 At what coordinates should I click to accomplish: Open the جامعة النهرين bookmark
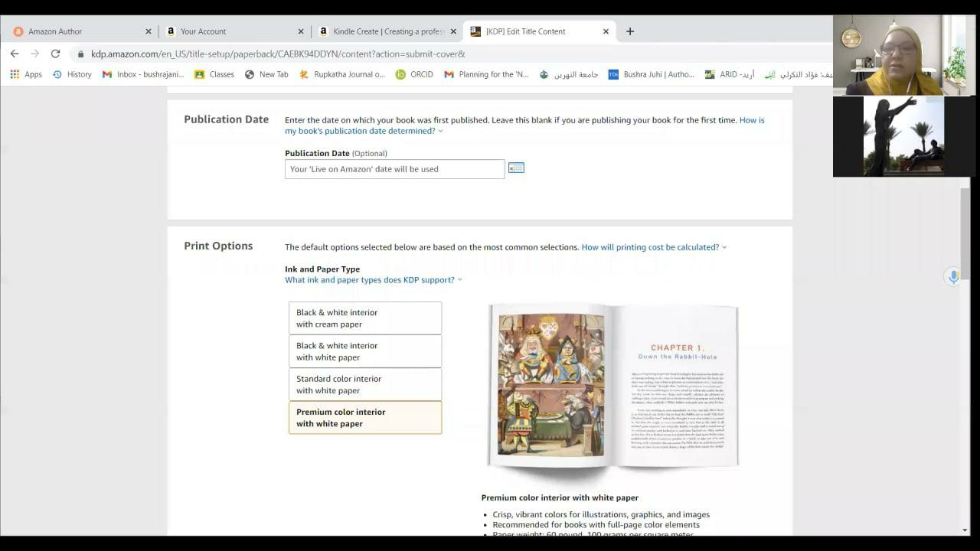[x=569, y=74]
